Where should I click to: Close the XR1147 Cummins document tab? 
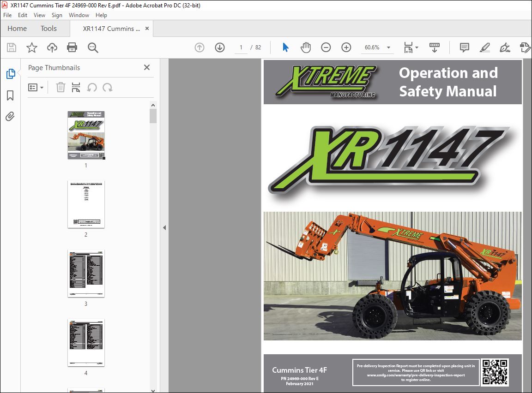(147, 29)
